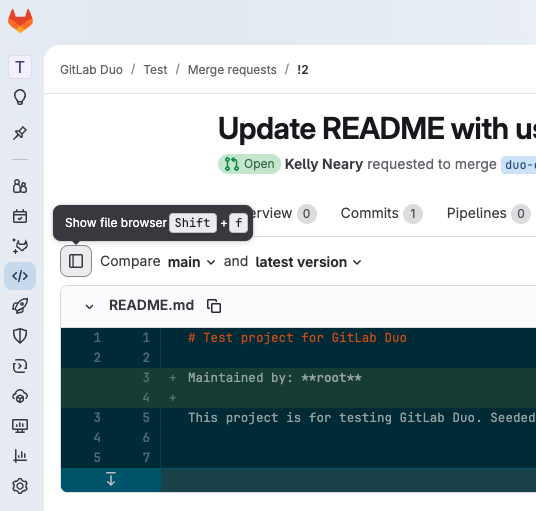This screenshot has width=536, height=511.
Task: Click the merge request title heading
Action: pos(377,129)
